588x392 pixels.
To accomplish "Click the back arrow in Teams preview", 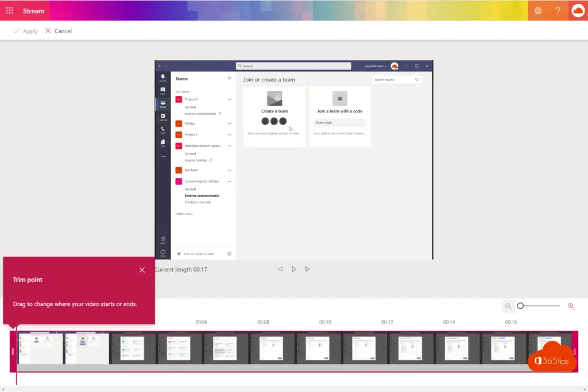I will 160,66.
